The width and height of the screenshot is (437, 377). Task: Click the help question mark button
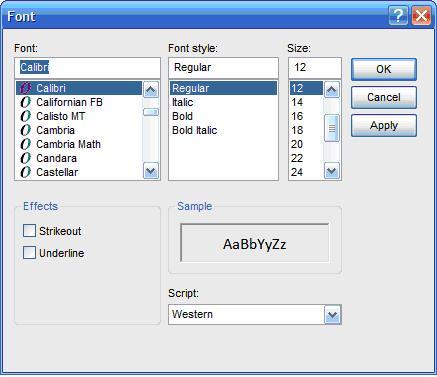click(x=398, y=16)
